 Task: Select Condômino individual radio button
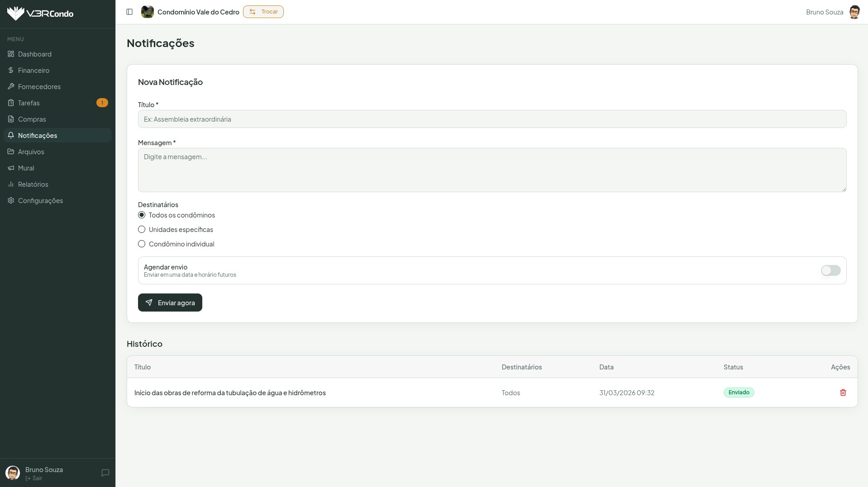142,244
